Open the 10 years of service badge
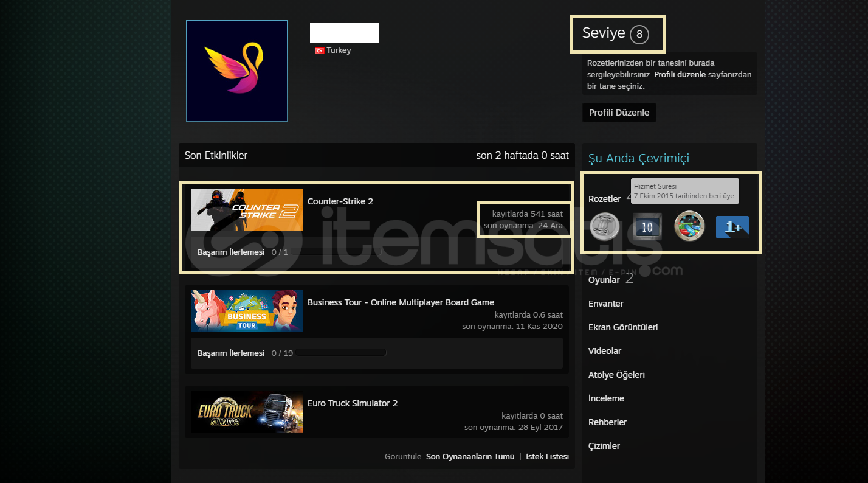 click(647, 226)
